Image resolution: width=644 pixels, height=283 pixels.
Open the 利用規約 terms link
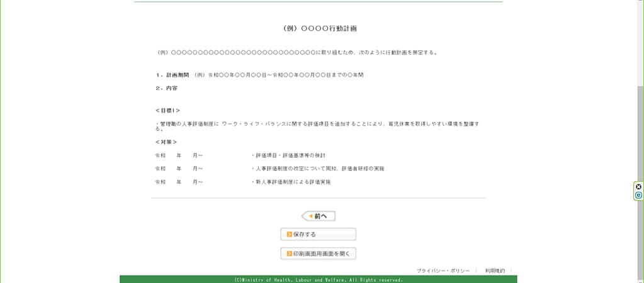tap(495, 270)
